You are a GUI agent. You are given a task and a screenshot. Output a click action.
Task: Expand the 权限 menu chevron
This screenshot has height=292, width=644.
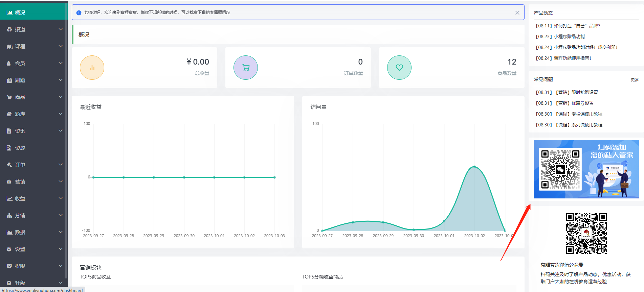[61, 266]
